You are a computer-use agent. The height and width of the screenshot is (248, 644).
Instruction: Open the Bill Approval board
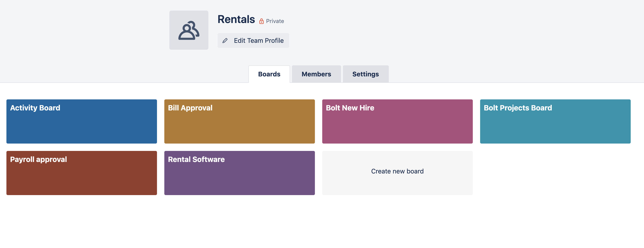239,121
